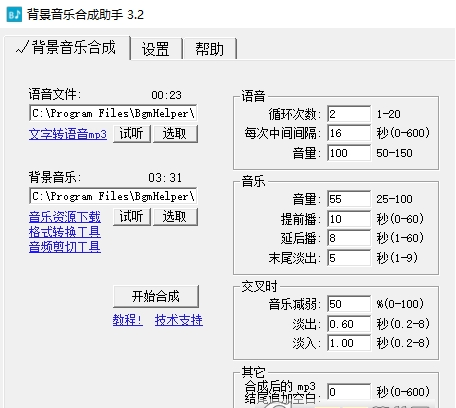Open the 教程! link
456x408 pixels.
[x=128, y=320]
